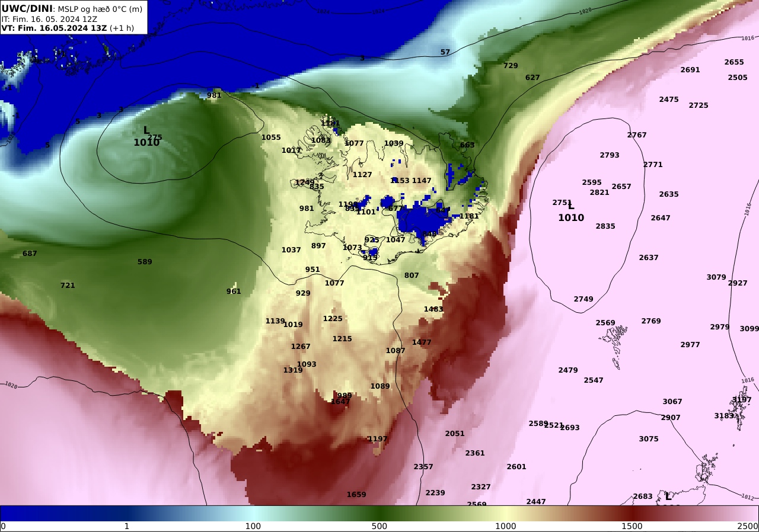Click the freezing level value '663'
The width and height of the screenshot is (759, 532).
pyautogui.click(x=467, y=145)
